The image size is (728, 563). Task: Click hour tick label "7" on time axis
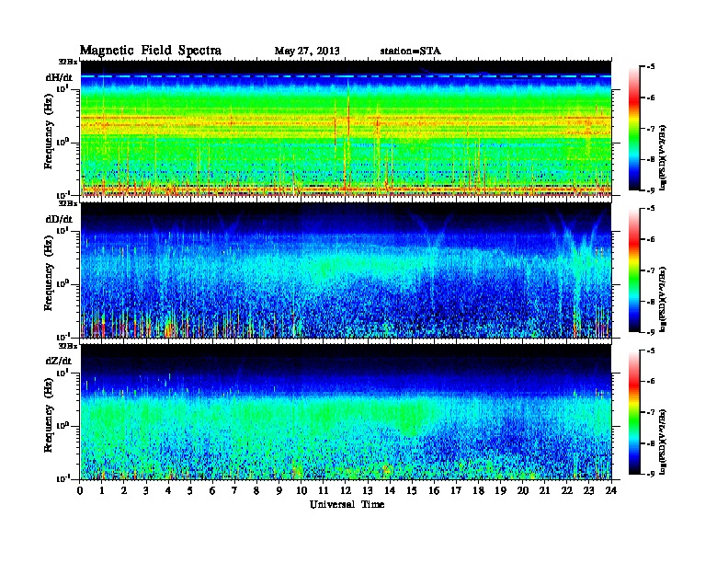tap(234, 490)
